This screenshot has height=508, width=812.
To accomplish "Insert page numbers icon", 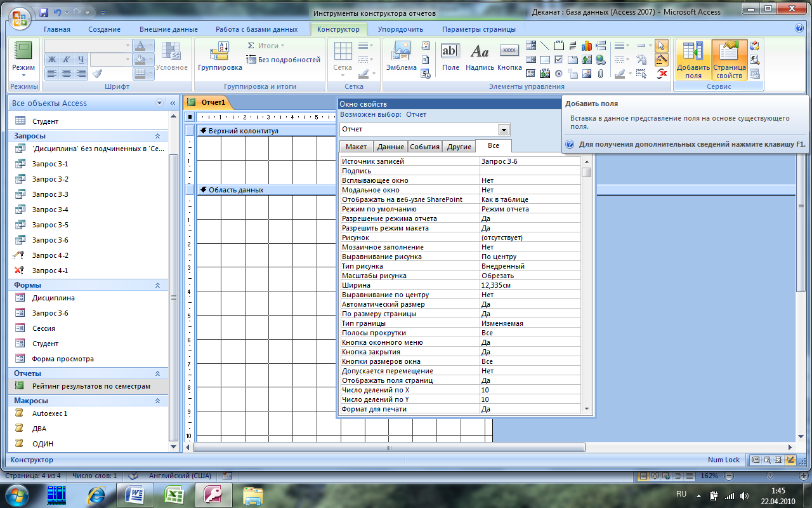I will tap(425, 60).
